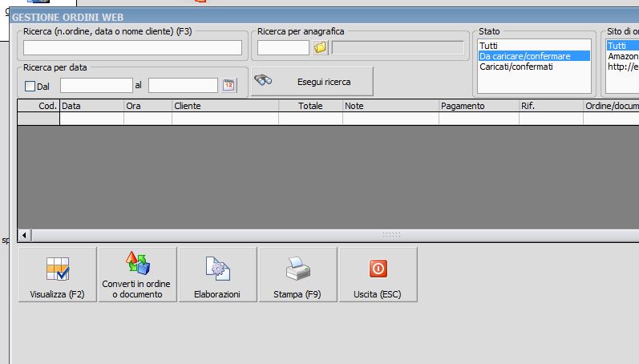Click the Rif. column header
This screenshot has height=364, width=639.
pos(551,106)
